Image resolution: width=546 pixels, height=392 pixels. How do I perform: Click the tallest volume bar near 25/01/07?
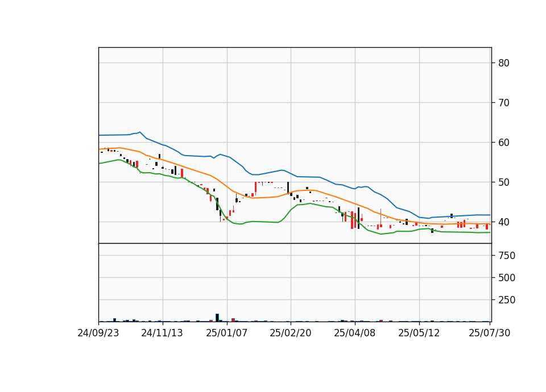point(217,318)
